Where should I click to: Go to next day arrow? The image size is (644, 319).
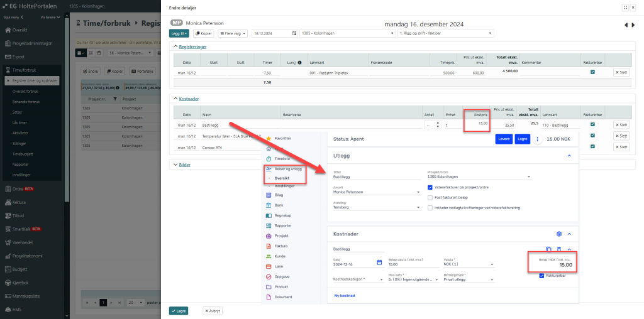click(633, 24)
